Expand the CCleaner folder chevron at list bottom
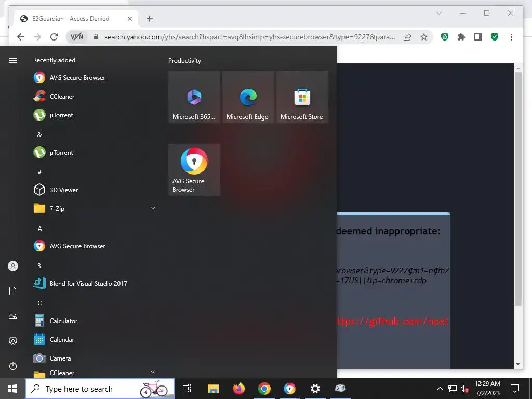 tap(153, 372)
